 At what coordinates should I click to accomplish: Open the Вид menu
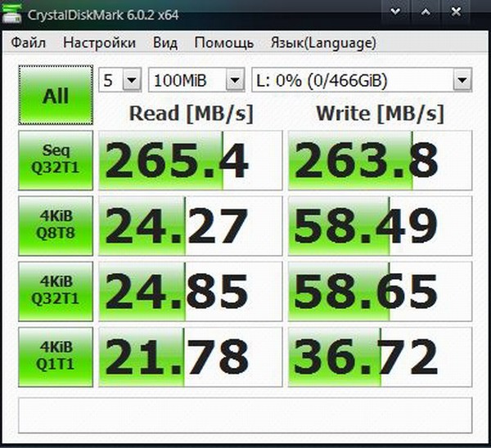coord(164,43)
